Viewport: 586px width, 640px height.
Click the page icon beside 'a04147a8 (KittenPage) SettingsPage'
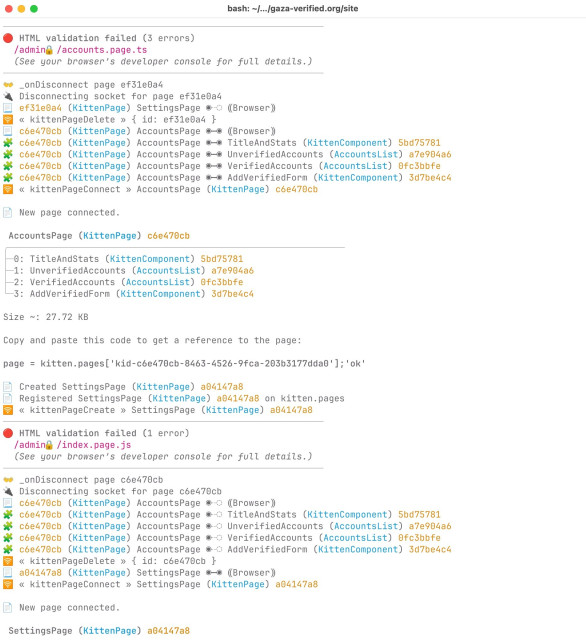pyautogui.click(x=8, y=573)
